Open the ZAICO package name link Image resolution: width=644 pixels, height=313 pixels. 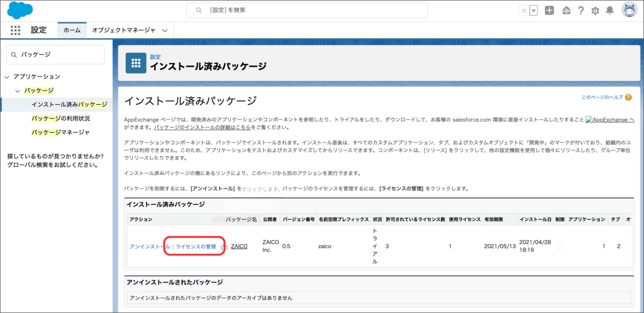click(239, 247)
